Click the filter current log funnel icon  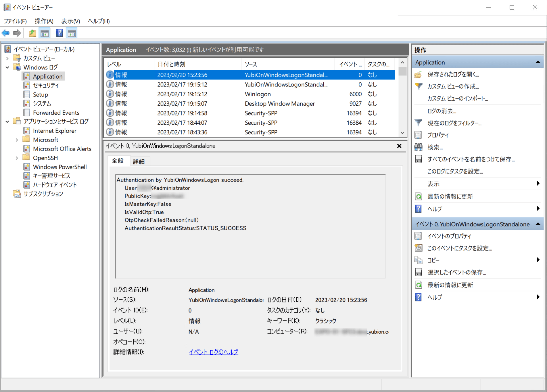pos(418,123)
